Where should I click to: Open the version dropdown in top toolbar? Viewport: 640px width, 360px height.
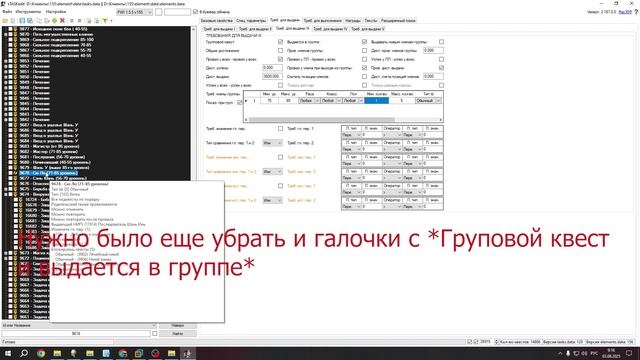[x=134, y=12]
